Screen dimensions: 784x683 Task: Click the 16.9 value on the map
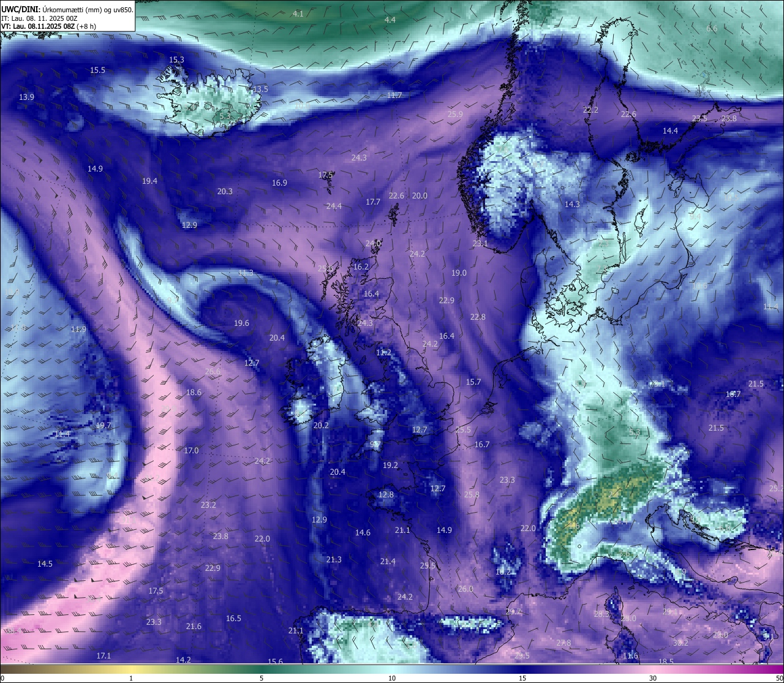click(x=279, y=183)
